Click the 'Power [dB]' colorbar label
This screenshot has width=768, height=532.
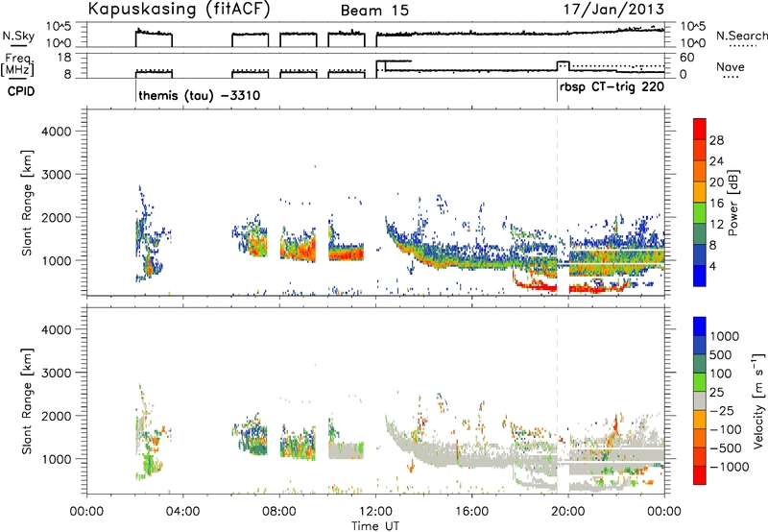click(732, 203)
